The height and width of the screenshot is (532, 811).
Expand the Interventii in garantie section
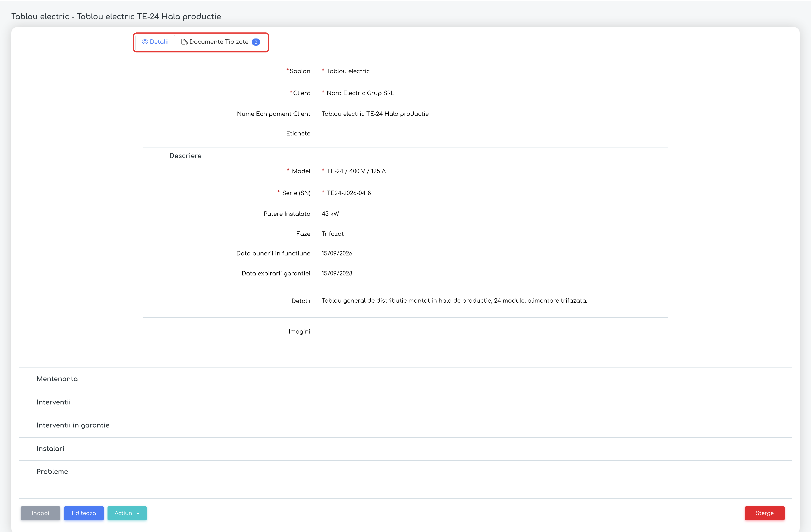(405, 425)
